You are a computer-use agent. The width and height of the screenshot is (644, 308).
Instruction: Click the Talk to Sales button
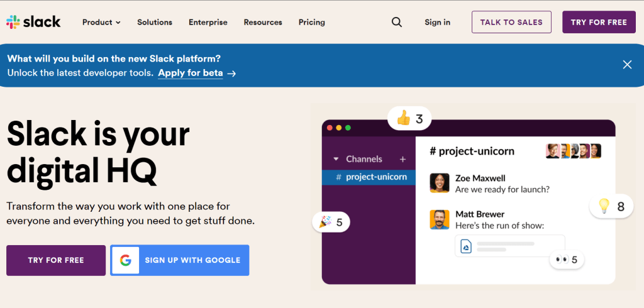point(511,22)
